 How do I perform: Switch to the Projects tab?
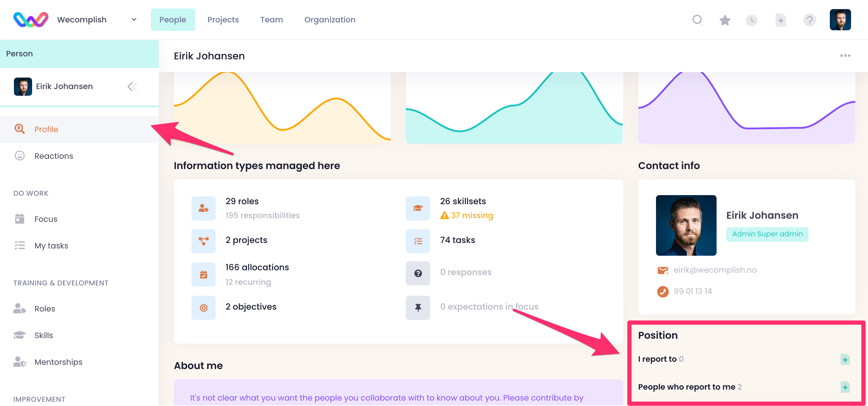click(x=223, y=20)
